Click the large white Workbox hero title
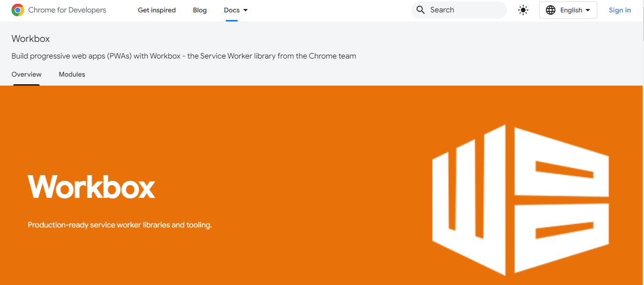The height and width of the screenshot is (285, 644). point(91,187)
